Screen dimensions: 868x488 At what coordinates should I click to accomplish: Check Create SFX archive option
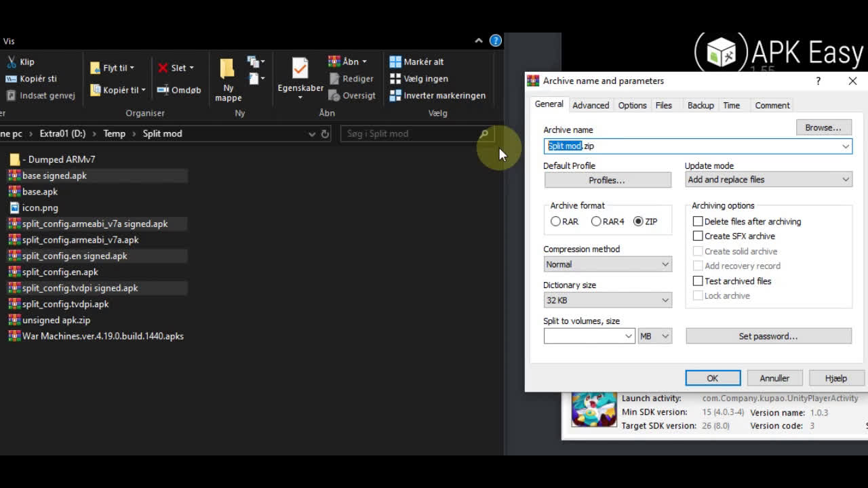pos(698,236)
